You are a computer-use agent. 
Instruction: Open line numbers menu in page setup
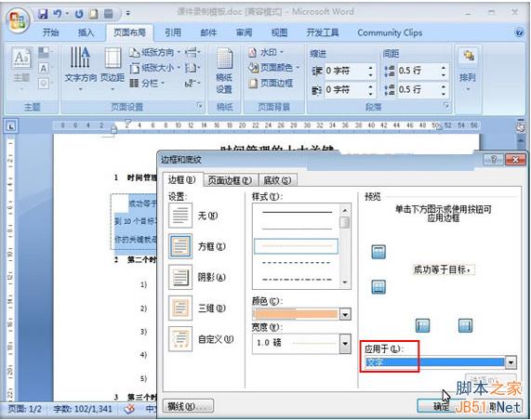[192, 68]
